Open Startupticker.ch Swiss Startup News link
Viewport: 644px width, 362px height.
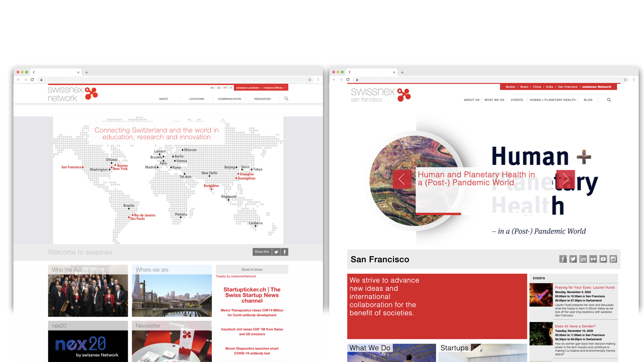pos(252,295)
